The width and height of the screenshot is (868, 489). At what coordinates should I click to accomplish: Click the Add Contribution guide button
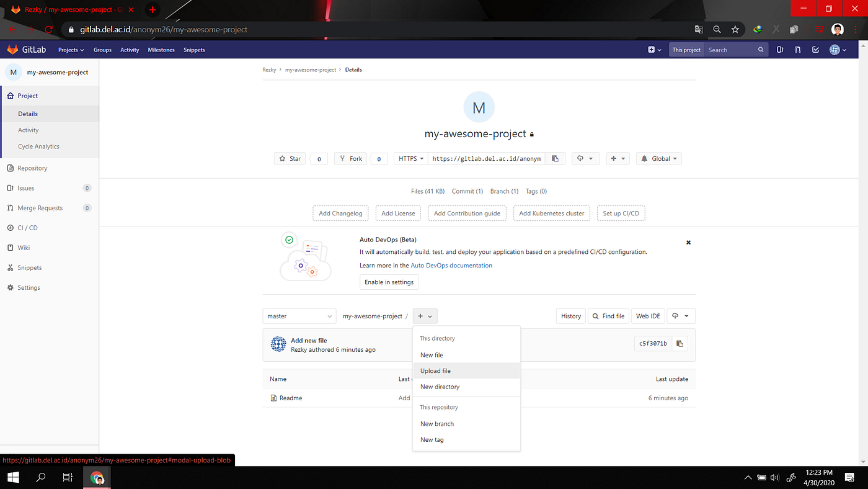[467, 213]
